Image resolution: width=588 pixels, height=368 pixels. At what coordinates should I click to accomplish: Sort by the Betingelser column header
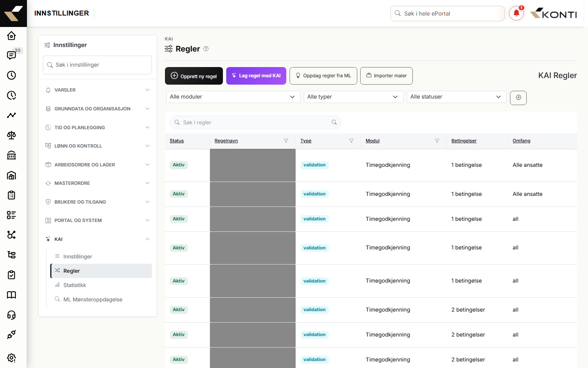tap(464, 141)
